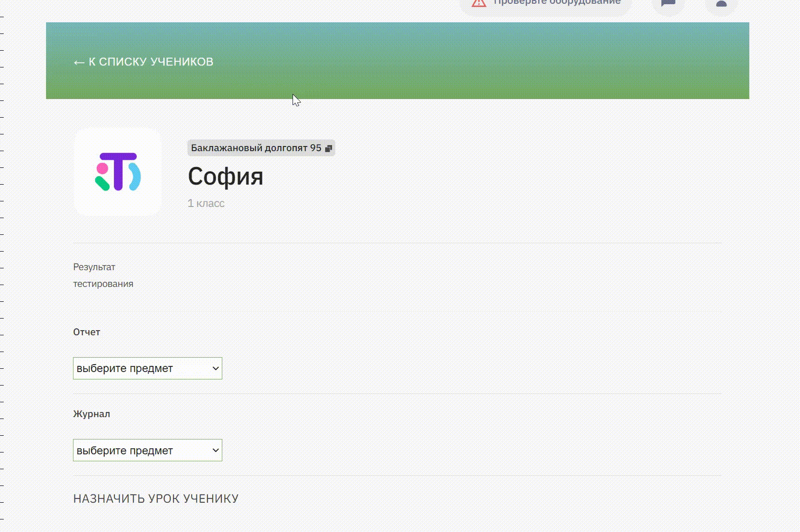
Task: Open the user profile icon in header
Action: (x=721, y=4)
